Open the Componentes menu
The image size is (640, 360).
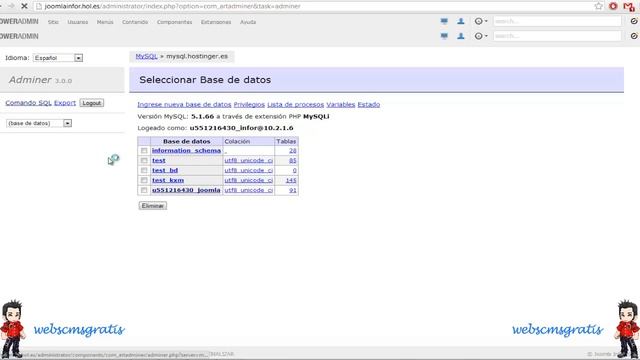click(x=174, y=22)
